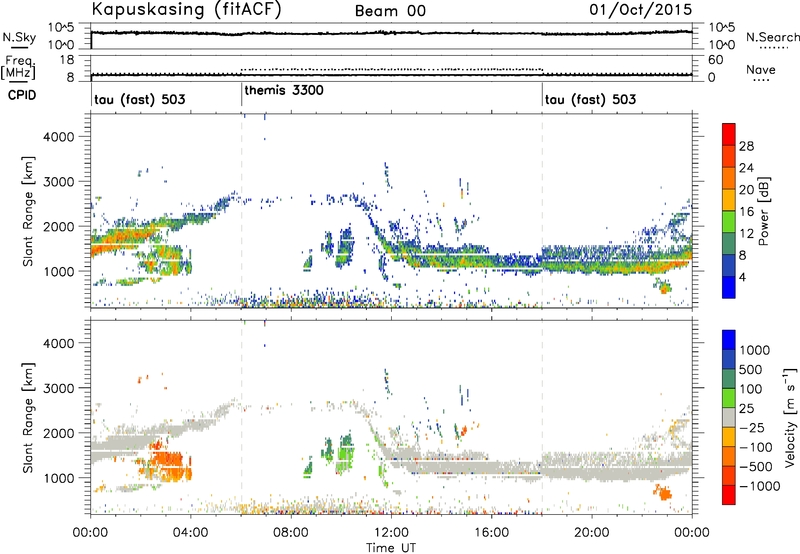Click the 'CPID' row label
The width and height of the screenshot is (800, 554).
[x=22, y=95]
